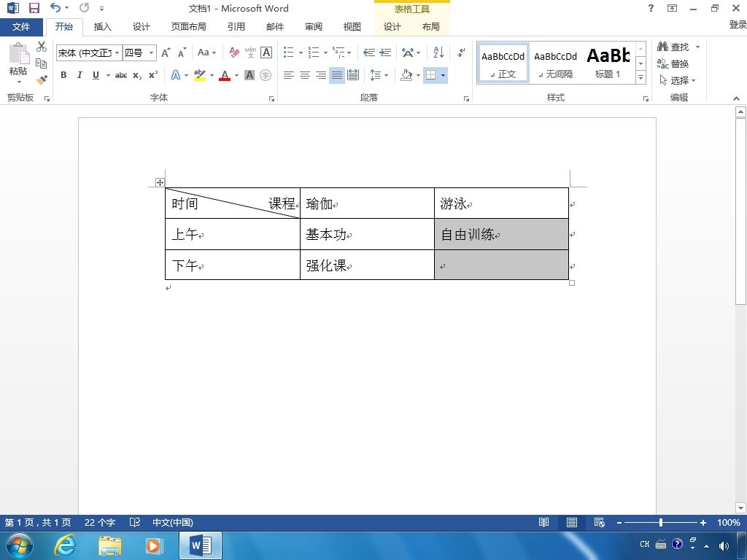Open Word Help with the question mark

point(651,8)
